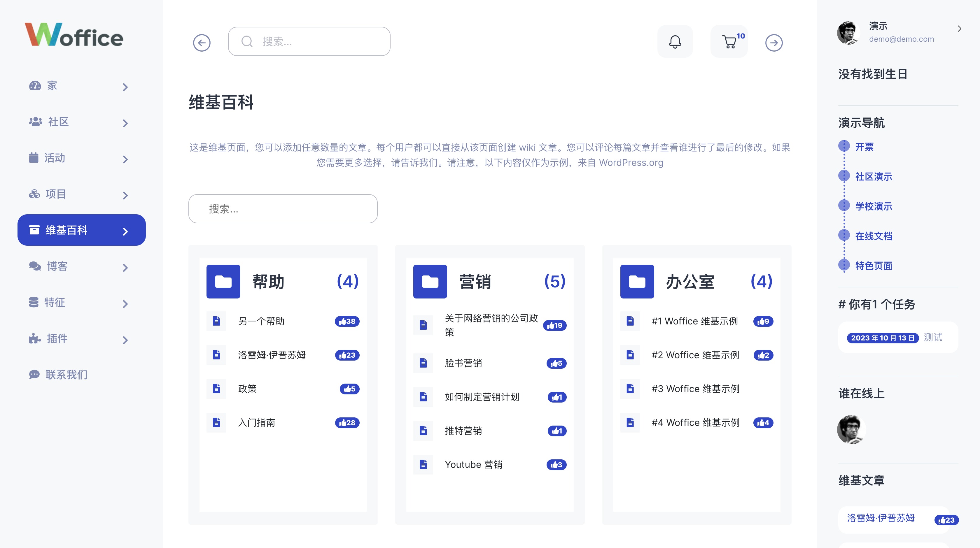Click the online user avatar under 谁在线上

pyautogui.click(x=851, y=429)
